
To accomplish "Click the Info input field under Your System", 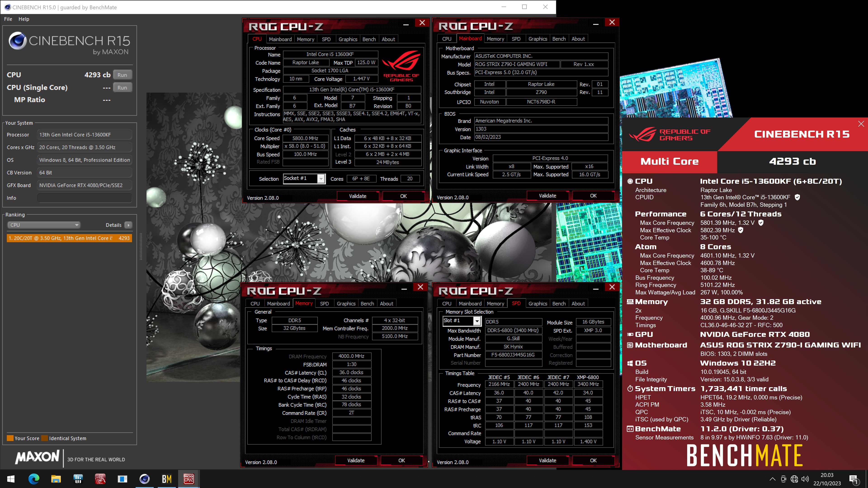I will click(x=84, y=198).
